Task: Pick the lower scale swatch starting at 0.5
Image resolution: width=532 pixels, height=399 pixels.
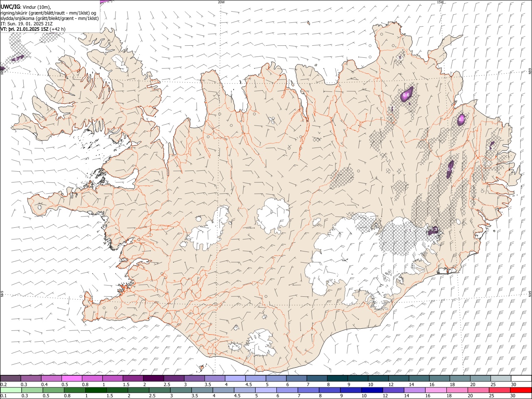Action: point(53,390)
